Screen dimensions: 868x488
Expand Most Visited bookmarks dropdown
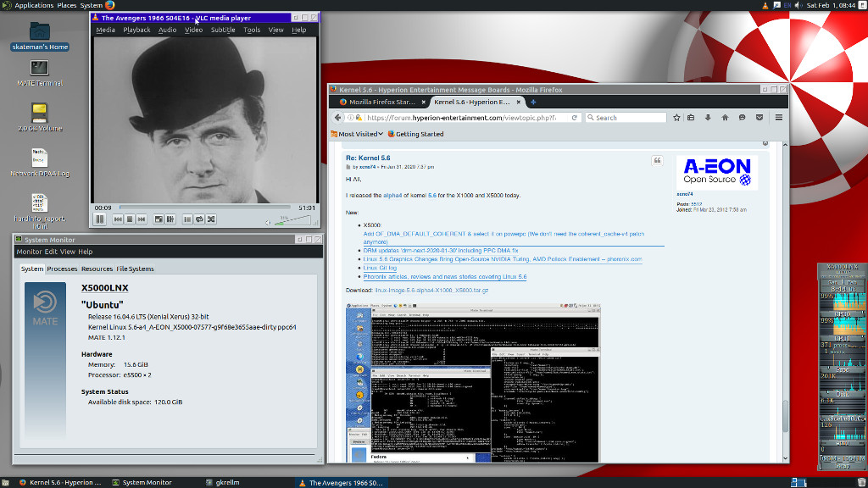coord(357,134)
